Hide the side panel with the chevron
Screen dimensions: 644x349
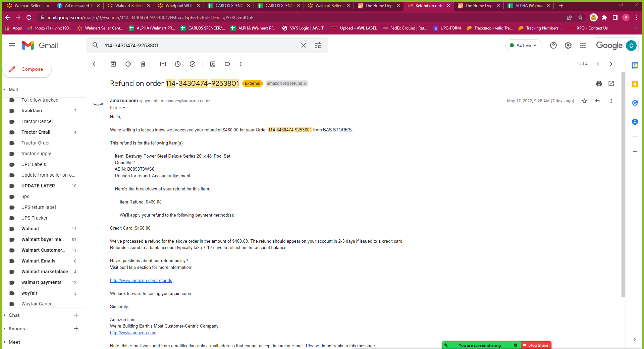click(635, 339)
